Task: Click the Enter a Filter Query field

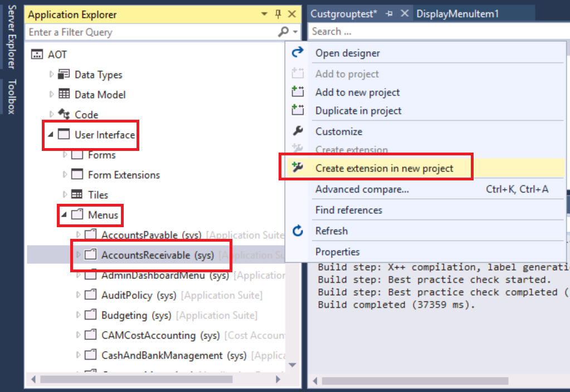Action: tap(150, 32)
